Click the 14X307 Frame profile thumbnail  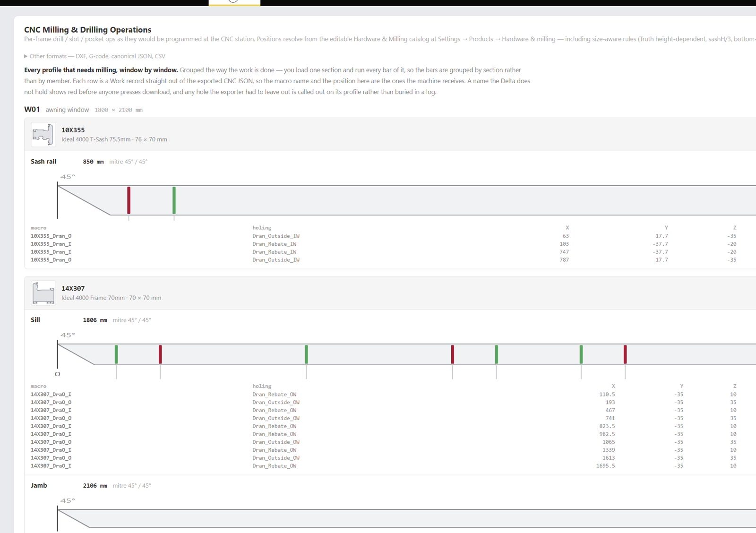[x=43, y=293]
